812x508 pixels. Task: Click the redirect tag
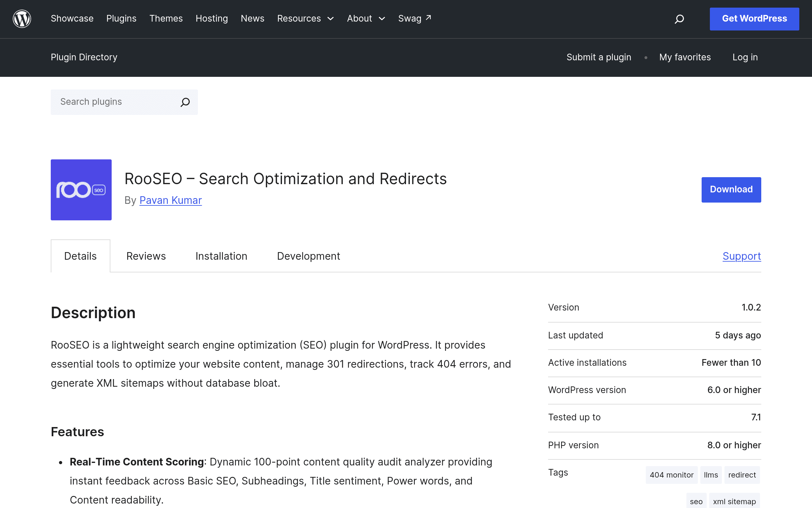point(742,475)
